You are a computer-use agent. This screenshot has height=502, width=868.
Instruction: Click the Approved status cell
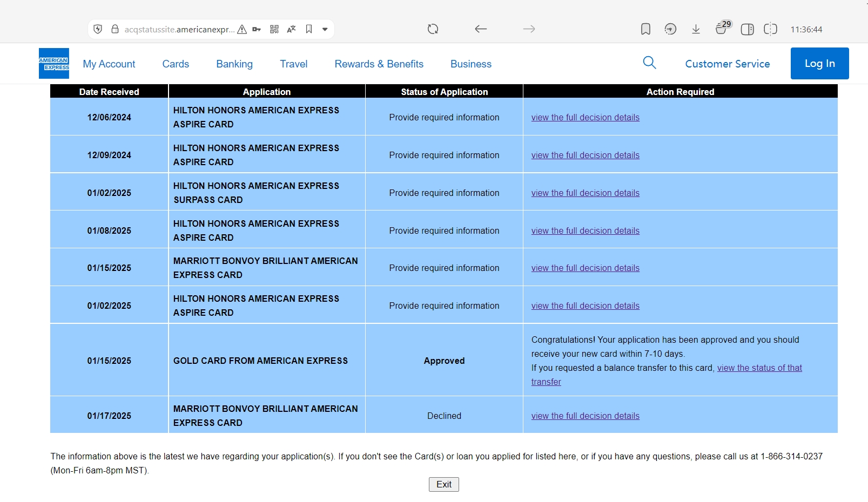(x=445, y=361)
